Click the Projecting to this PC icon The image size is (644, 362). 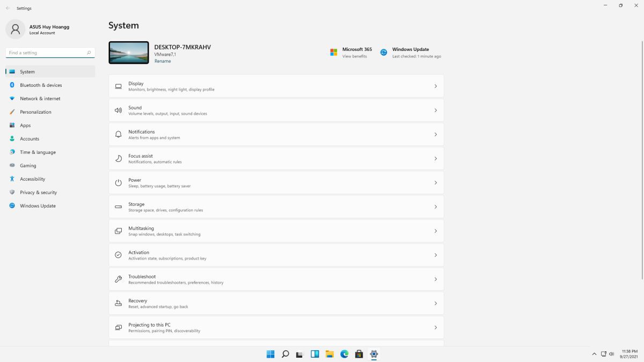[x=118, y=328]
